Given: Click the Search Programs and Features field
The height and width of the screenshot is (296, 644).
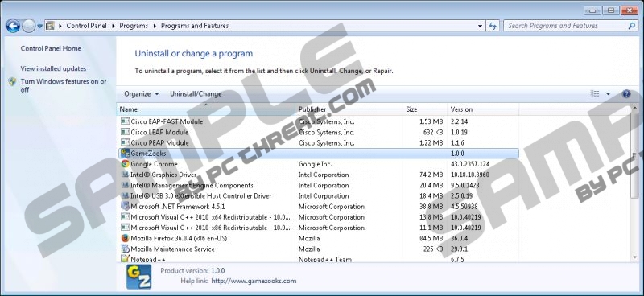Looking at the screenshot, I should [567, 26].
